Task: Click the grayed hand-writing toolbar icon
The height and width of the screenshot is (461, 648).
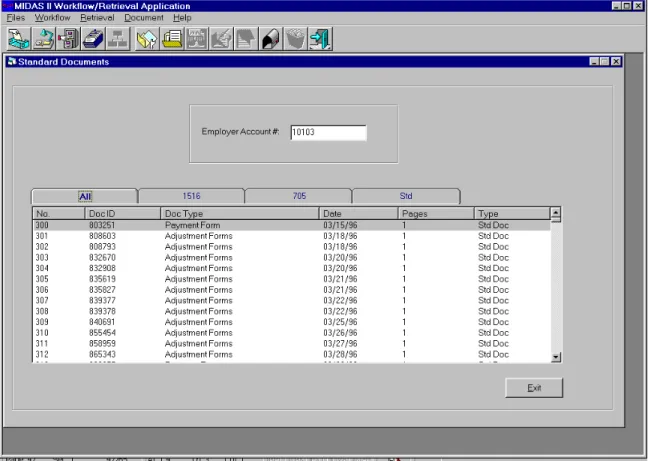Action: (222, 39)
